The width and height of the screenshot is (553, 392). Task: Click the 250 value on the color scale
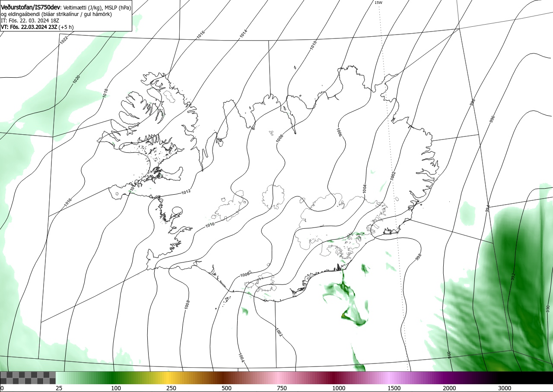(x=171, y=388)
